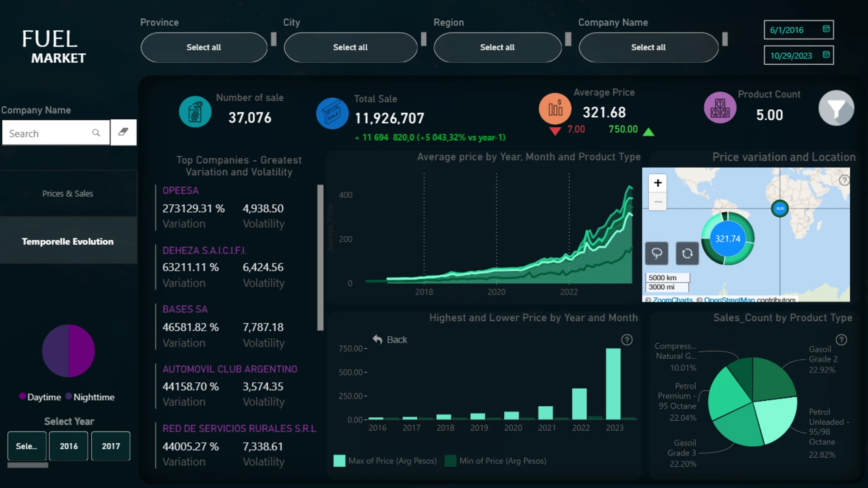Reset the map view with refresh icon
The height and width of the screenshot is (488, 868).
[x=687, y=253]
